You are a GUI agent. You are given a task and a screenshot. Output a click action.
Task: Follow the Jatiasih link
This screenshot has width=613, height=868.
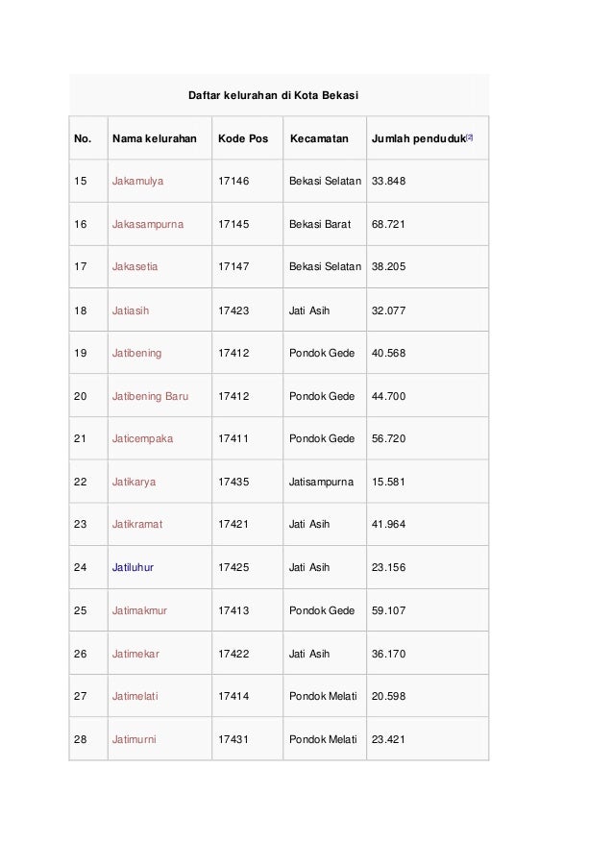coord(131,310)
